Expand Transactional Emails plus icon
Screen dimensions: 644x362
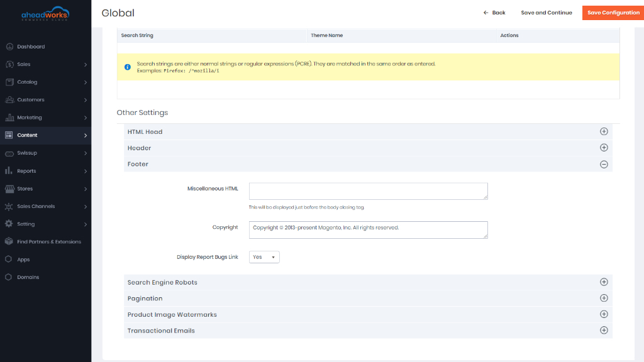[x=604, y=330]
